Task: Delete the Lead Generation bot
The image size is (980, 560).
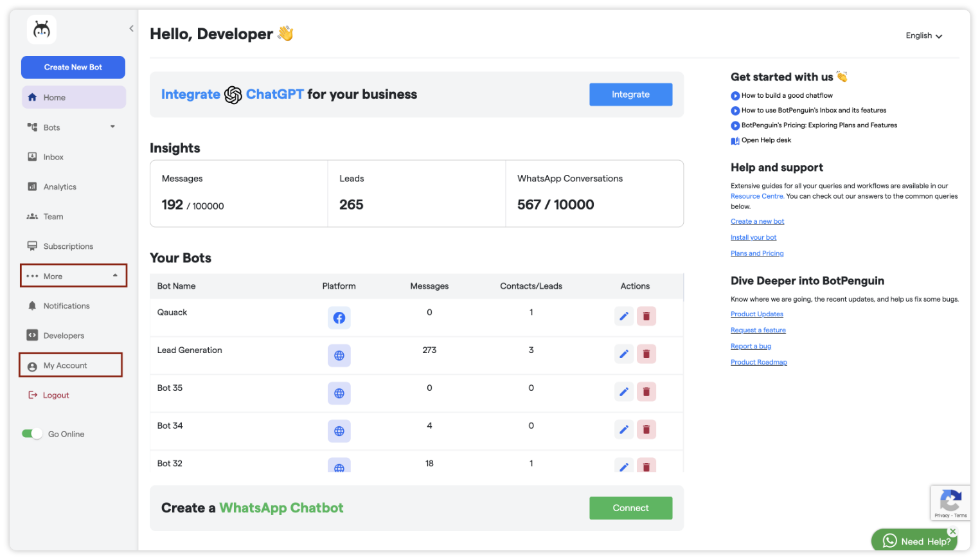Action: [646, 354]
